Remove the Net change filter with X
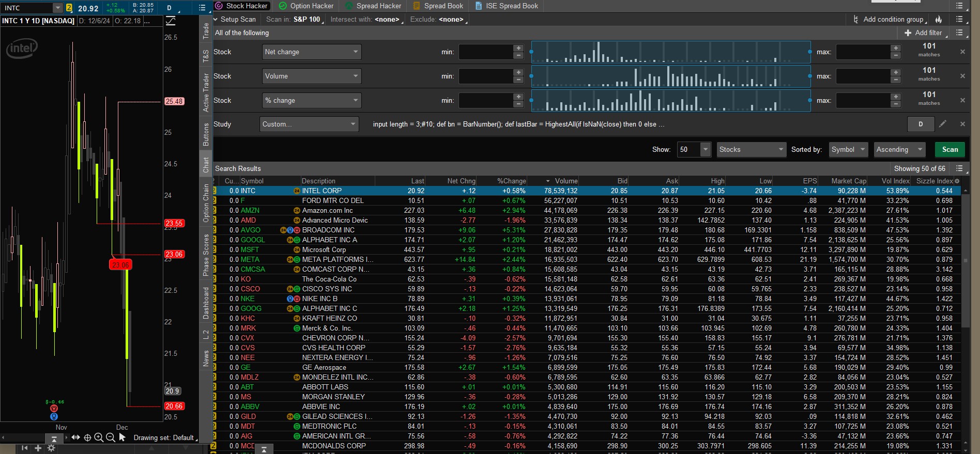 [962, 52]
